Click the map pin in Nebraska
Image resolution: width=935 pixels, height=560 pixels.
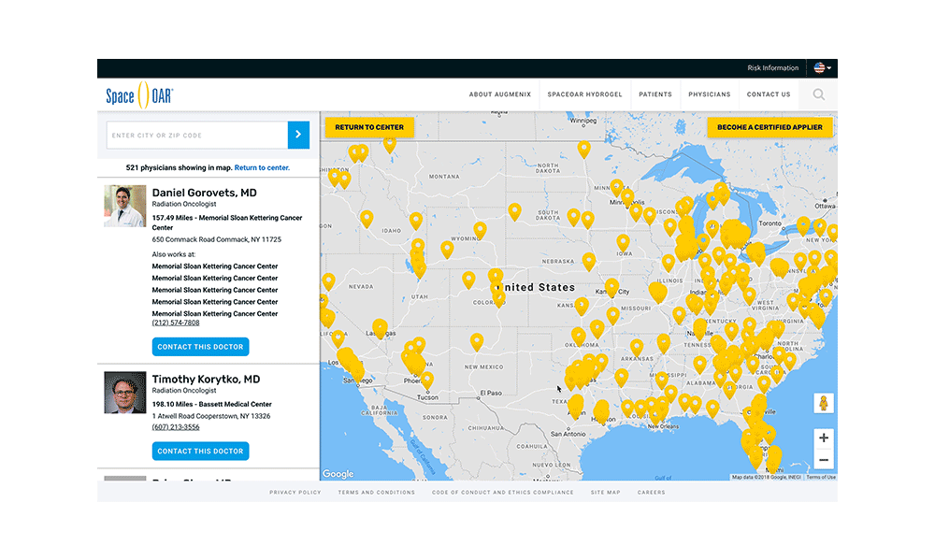click(x=588, y=261)
